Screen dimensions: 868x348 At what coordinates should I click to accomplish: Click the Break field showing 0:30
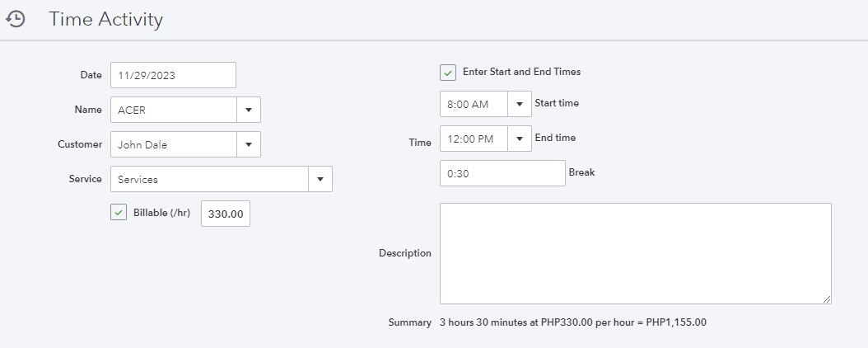click(502, 173)
